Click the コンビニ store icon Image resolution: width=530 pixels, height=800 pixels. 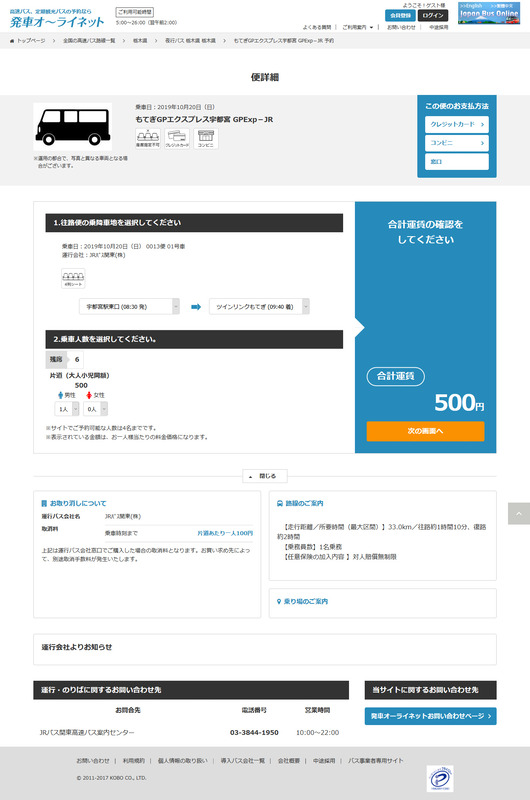point(206,138)
